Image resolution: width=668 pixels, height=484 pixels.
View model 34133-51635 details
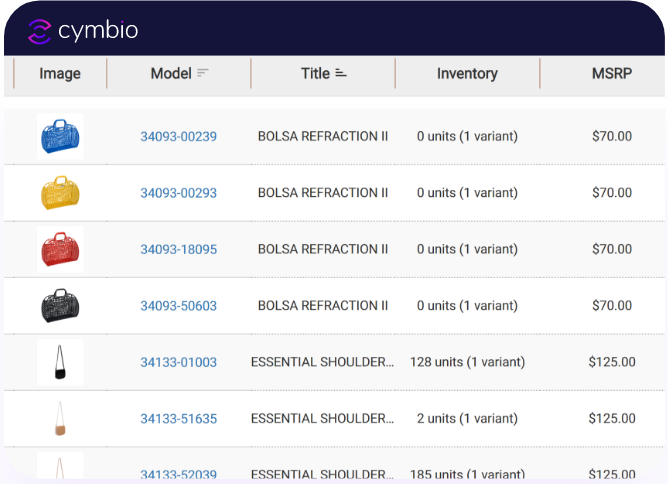point(178,419)
